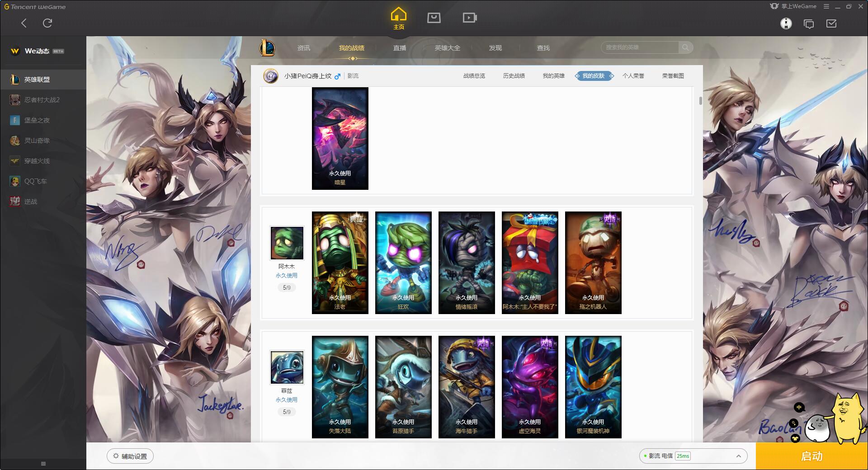Select the 银河魔装机神 Fizz skin
The height and width of the screenshot is (470, 868).
(593, 387)
